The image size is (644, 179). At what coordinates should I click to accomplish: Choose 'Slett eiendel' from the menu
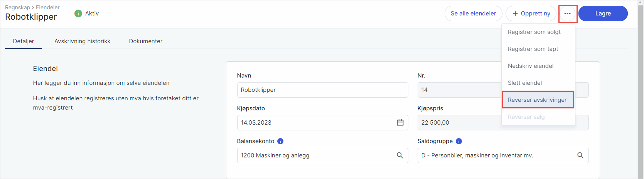[x=525, y=83]
